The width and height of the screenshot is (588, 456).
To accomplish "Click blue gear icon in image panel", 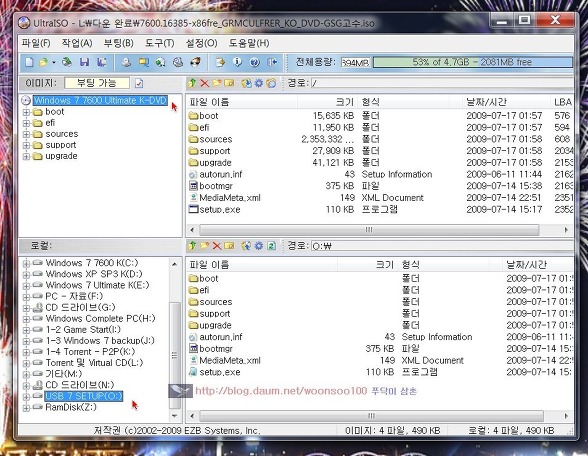I will pos(259,83).
